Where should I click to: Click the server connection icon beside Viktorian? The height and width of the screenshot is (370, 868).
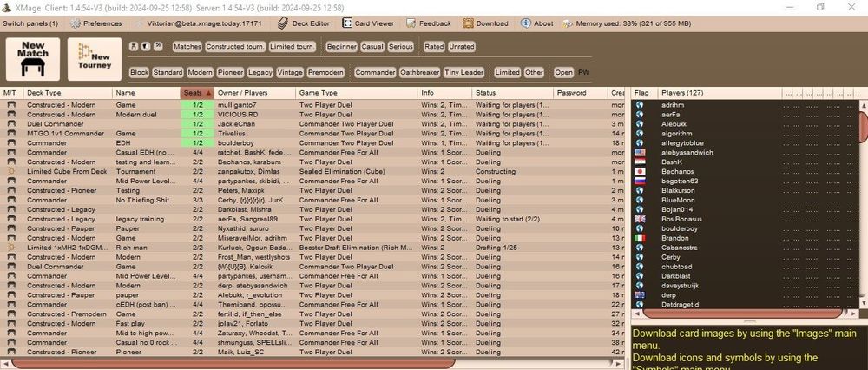139,23
